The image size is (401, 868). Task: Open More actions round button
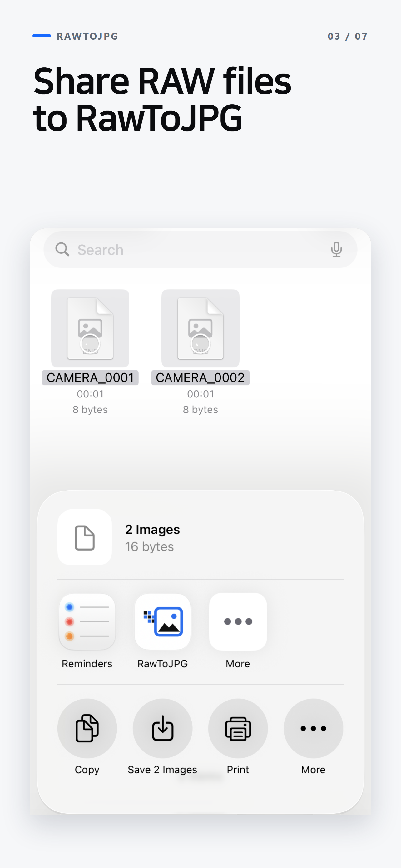314,728
